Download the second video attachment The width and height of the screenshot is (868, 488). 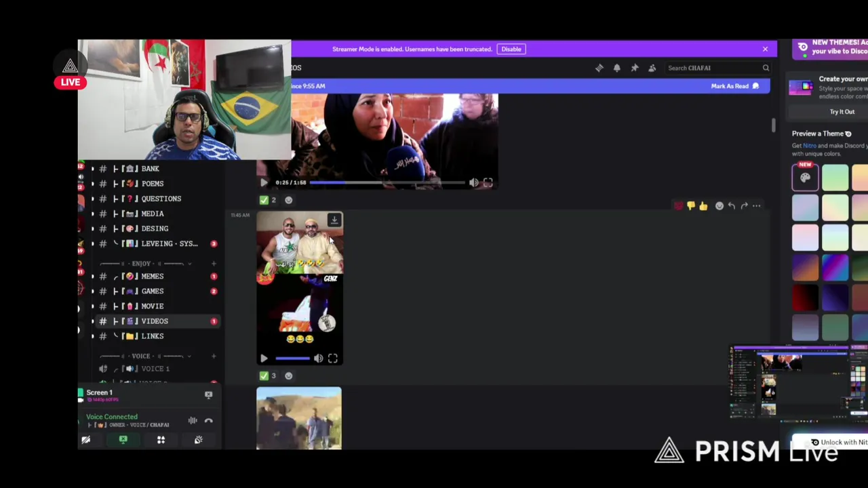point(334,220)
